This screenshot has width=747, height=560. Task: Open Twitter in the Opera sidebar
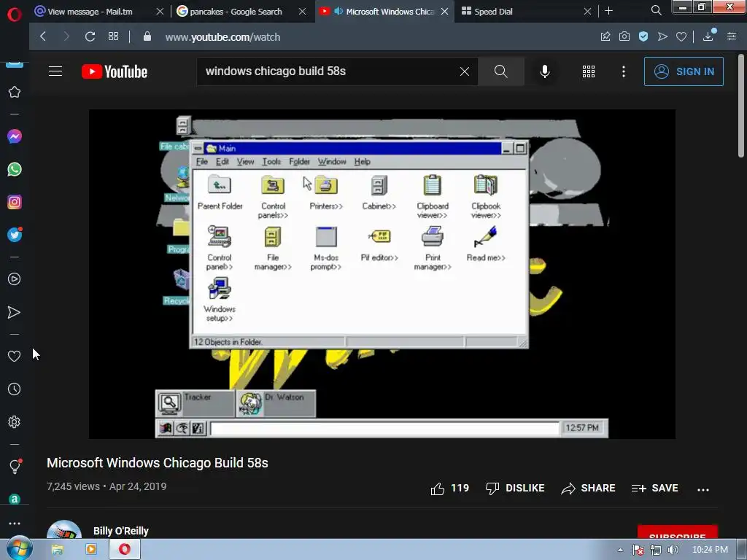pos(15,235)
